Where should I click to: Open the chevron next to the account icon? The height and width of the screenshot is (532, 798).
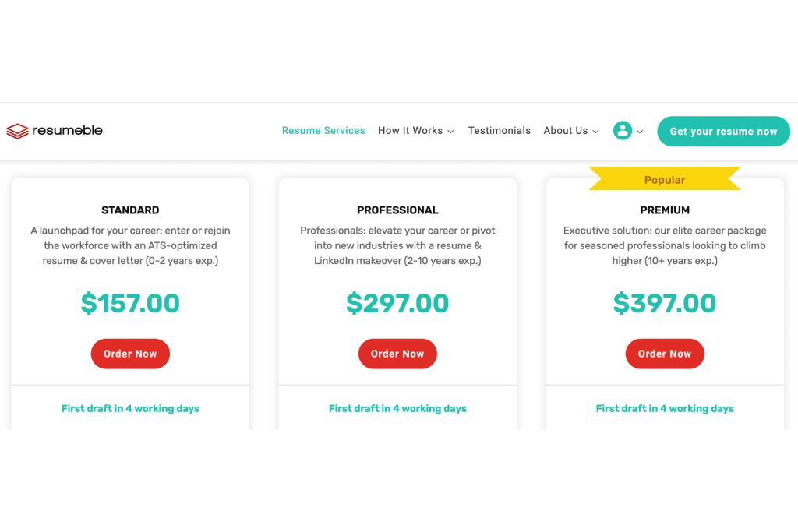638,131
